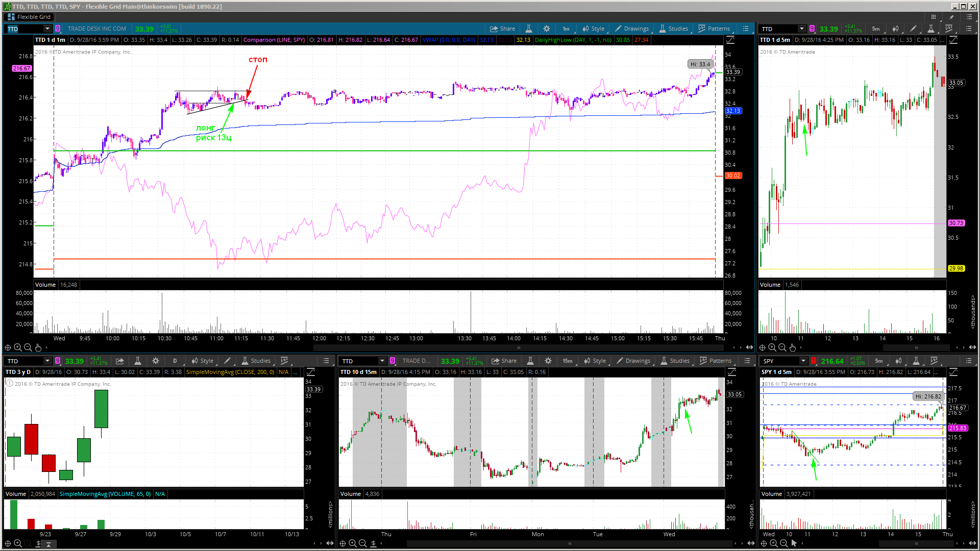Click the Comparison (LINE, SPY) study label
Screen dimensions: 980x551
(274, 40)
